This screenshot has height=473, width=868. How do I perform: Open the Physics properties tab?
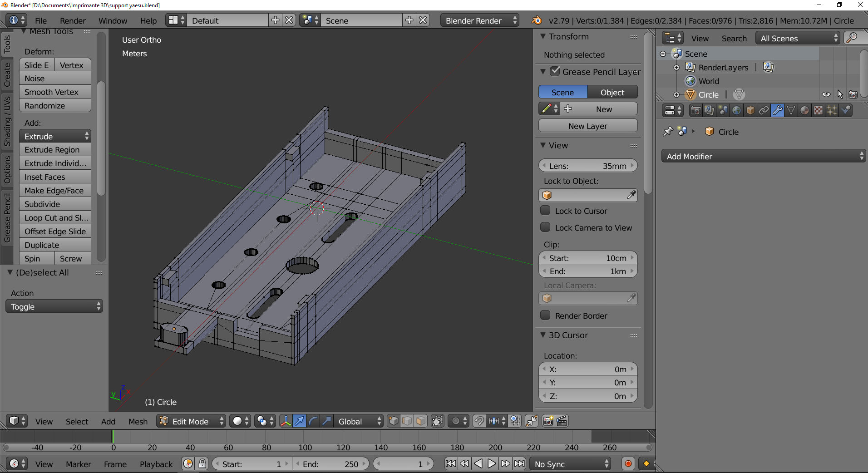point(845,110)
